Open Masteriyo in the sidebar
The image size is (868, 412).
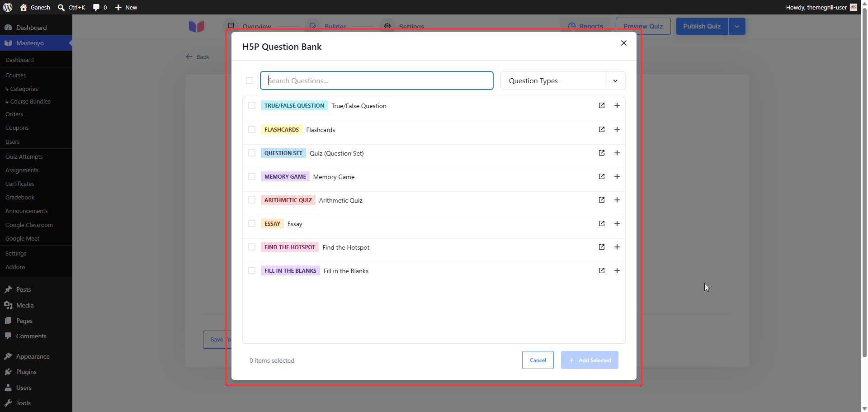pos(36,43)
